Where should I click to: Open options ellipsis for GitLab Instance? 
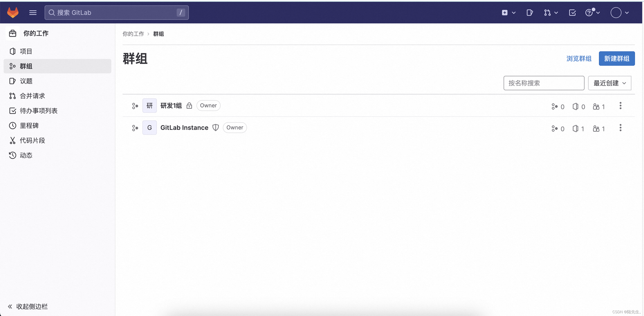pos(620,128)
